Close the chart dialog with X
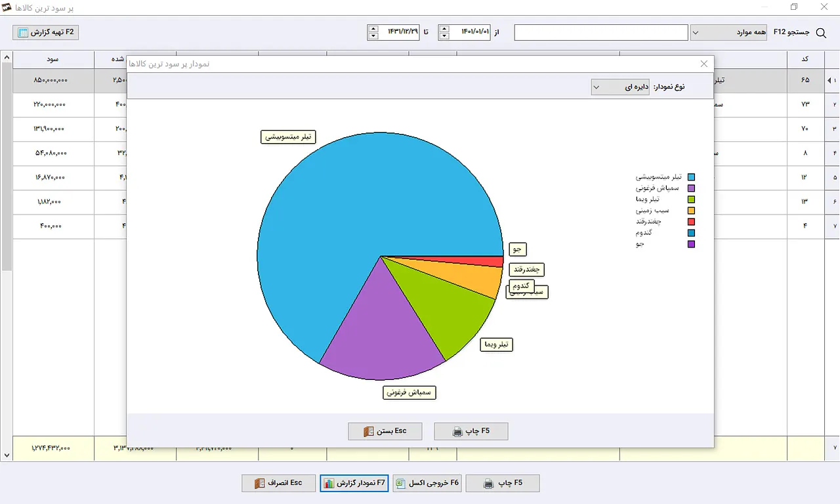The image size is (840, 504). pyautogui.click(x=704, y=64)
